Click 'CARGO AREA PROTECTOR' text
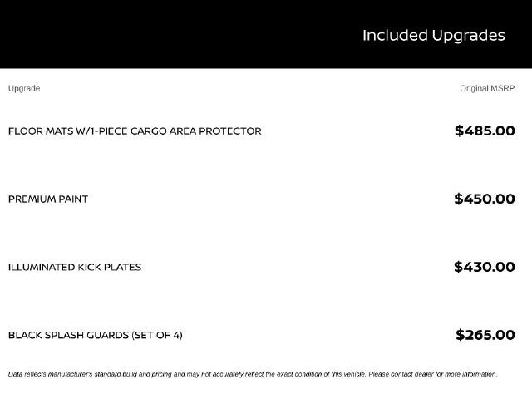The image size is (532, 399). (196, 131)
